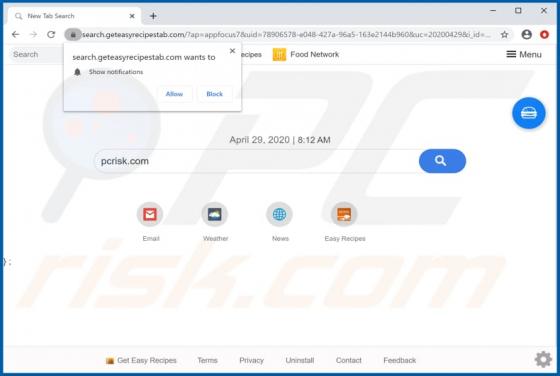Maximize the browser window
560x376 pixels.
518,11
